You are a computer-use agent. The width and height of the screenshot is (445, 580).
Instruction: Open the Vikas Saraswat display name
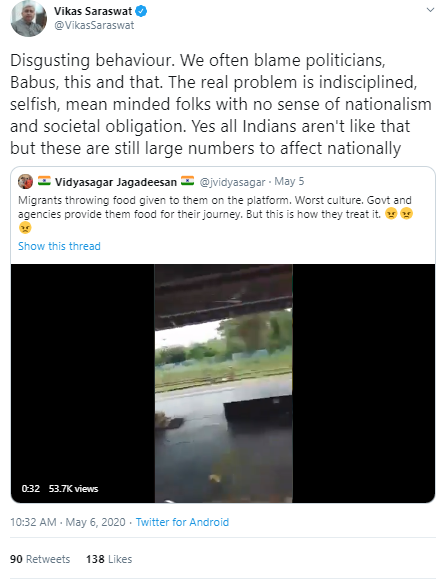tap(93, 11)
